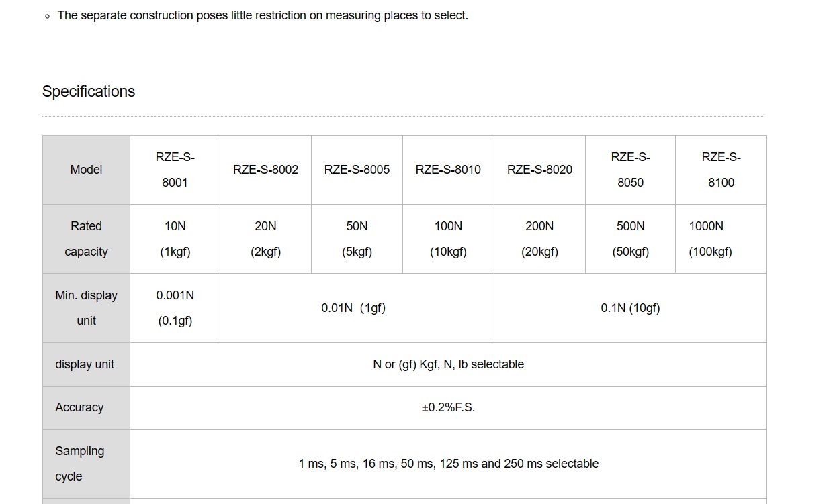Click the 10N (1kgf) rated capacity cell
Image resolution: width=835 pixels, height=504 pixels.
pos(175,239)
